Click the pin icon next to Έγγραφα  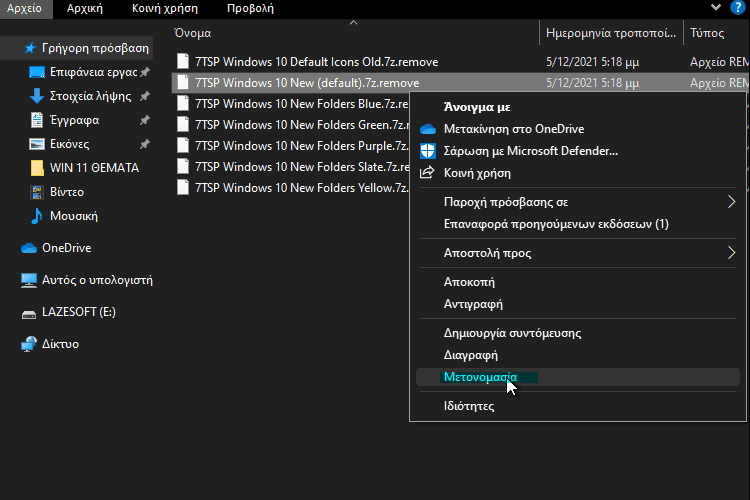coord(145,120)
